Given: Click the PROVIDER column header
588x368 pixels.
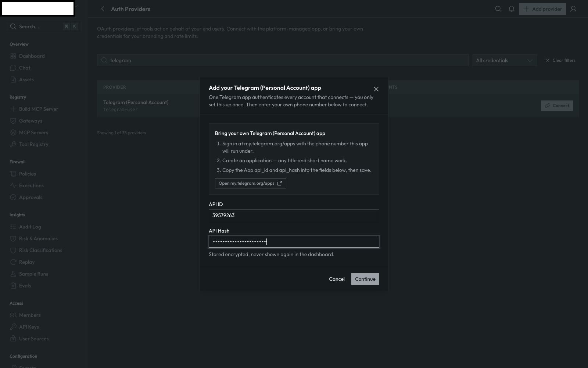Looking at the screenshot, I should 114,87.
